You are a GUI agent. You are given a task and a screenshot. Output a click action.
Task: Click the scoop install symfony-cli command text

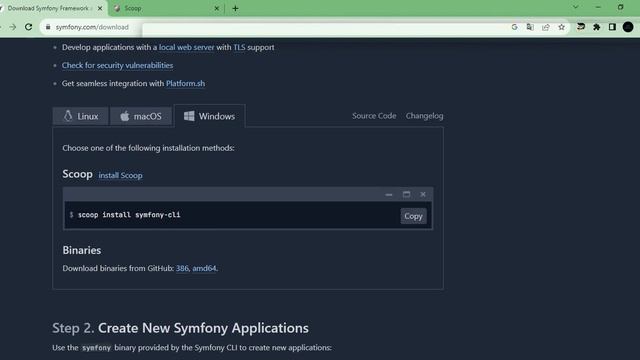coord(129,215)
